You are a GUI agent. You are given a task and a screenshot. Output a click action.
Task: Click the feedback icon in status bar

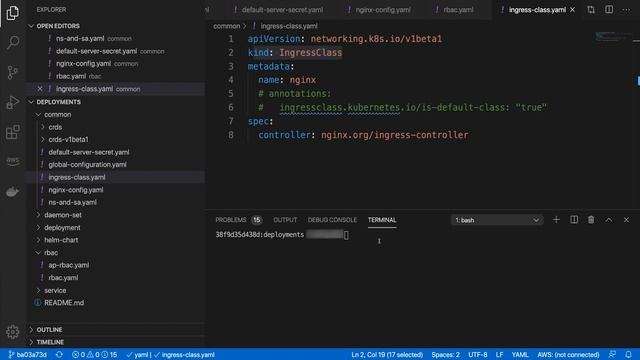[612, 355]
